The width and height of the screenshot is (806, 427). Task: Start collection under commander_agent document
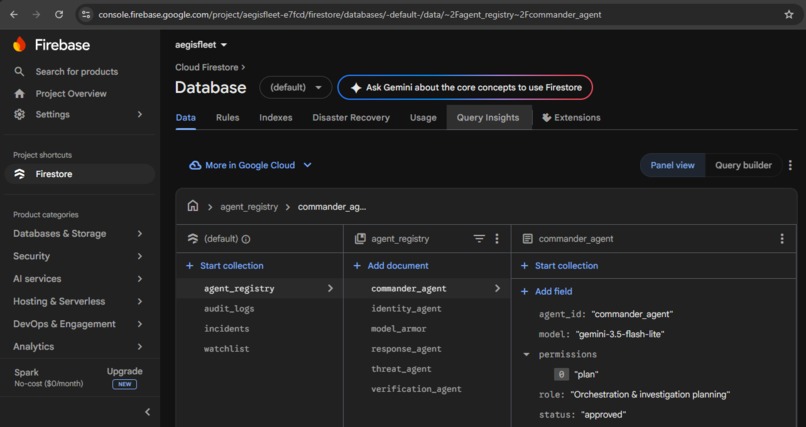click(559, 266)
